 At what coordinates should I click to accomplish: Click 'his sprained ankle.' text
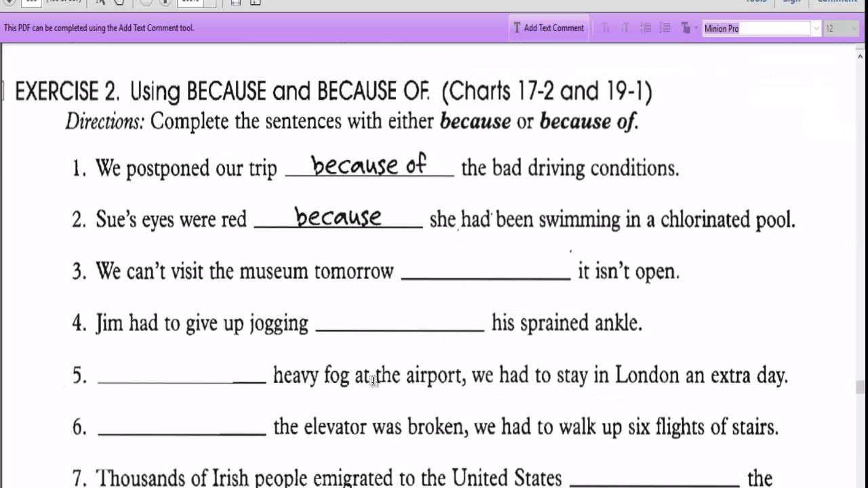567,323
